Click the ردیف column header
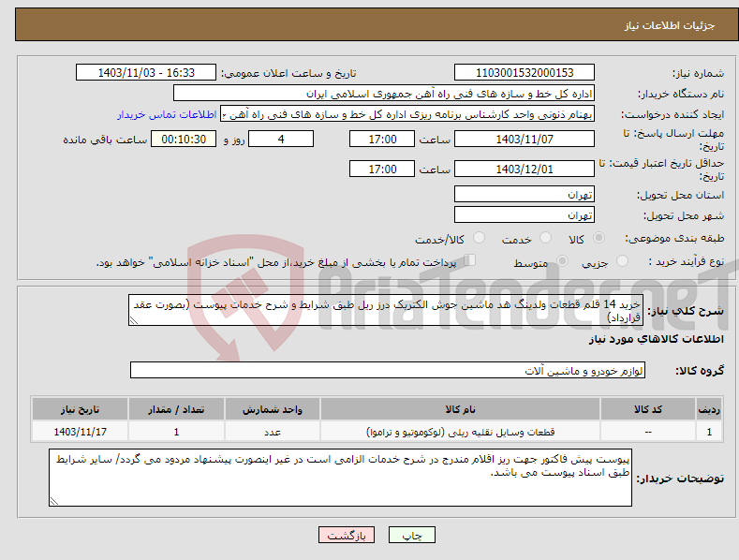Screen dimensions: 739x560 point(709,409)
